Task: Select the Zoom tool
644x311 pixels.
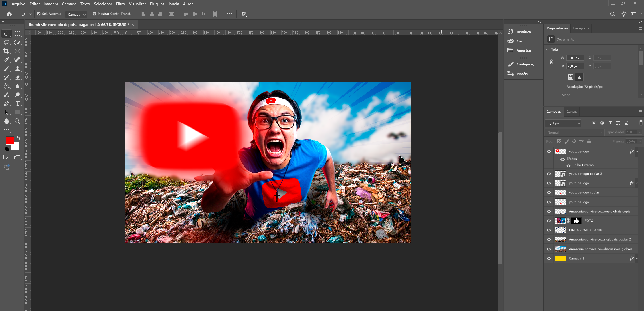Action: point(17,121)
